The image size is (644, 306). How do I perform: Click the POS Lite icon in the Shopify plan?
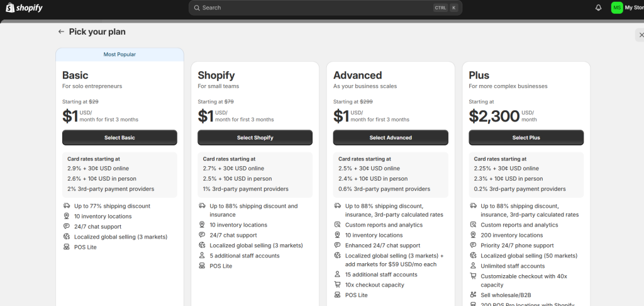pyautogui.click(x=202, y=266)
